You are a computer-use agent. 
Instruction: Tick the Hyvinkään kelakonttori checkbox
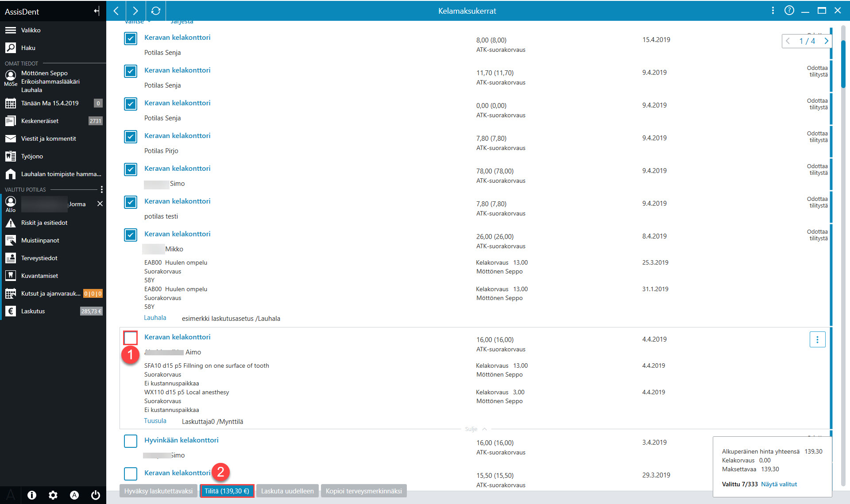[x=131, y=441]
